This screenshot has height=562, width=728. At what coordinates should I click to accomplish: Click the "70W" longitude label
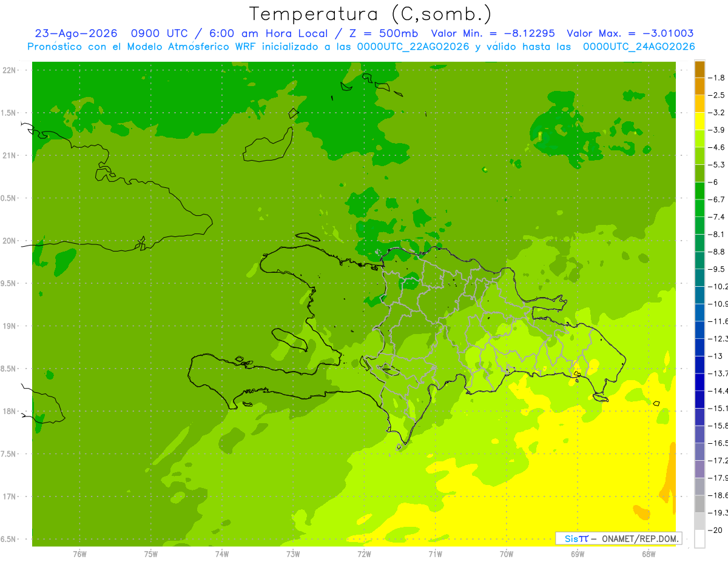click(x=507, y=554)
